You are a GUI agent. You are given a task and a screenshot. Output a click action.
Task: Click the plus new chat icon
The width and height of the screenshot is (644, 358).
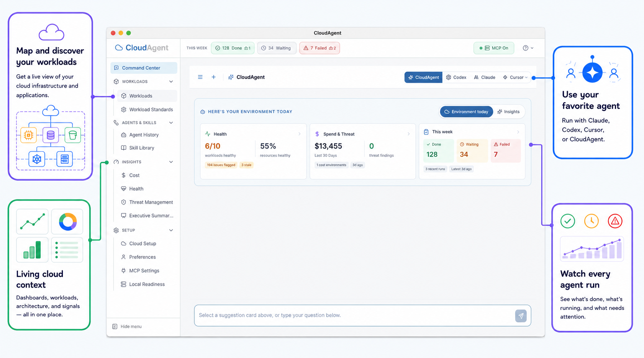click(213, 77)
